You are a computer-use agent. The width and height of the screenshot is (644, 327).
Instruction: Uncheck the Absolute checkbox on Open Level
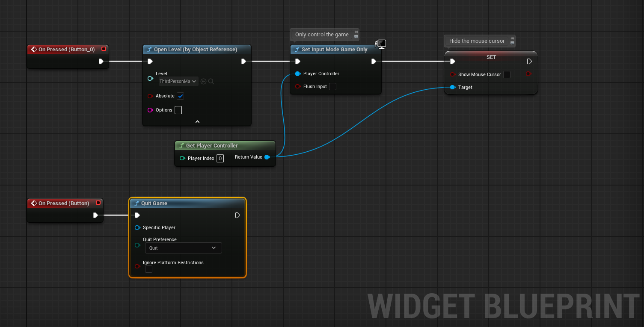tap(180, 96)
